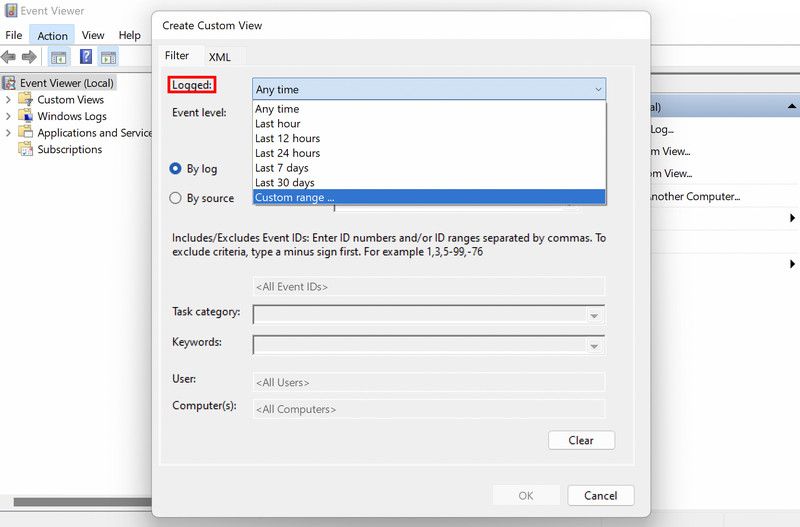Select the Custom Views folder icon

tap(26, 100)
